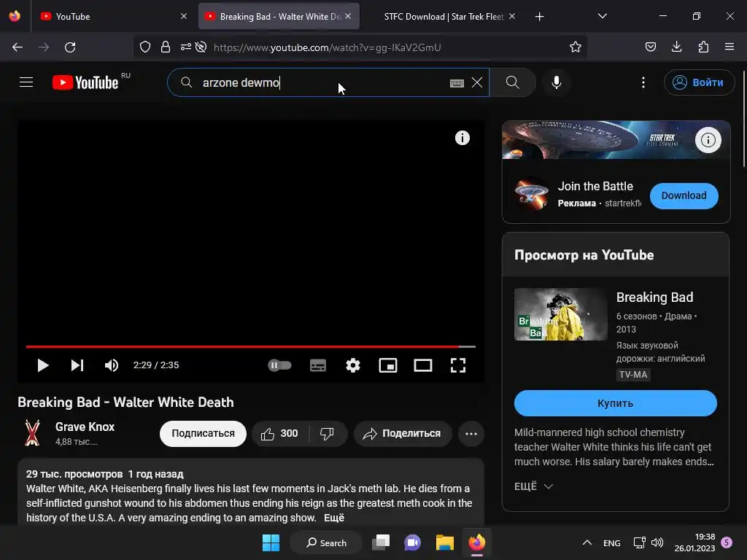Go to YouTube home via logo
This screenshot has width=747, height=560.
86,82
